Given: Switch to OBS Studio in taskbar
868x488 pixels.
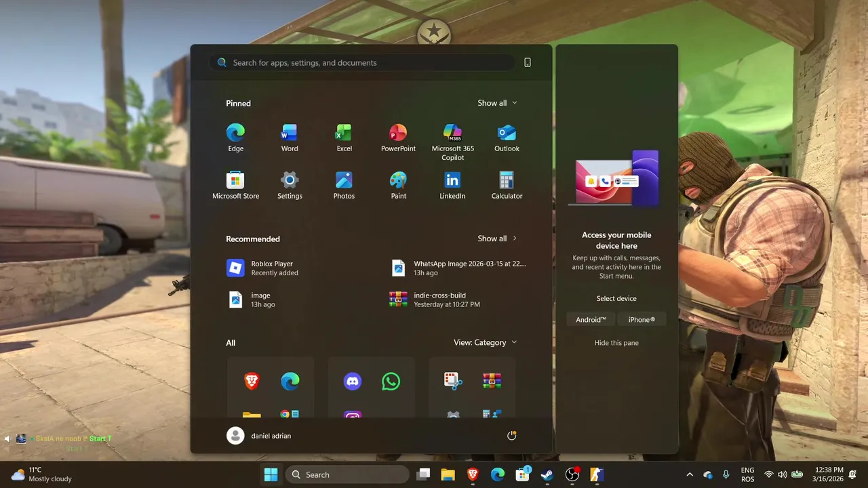Looking at the screenshot, I should [572, 474].
